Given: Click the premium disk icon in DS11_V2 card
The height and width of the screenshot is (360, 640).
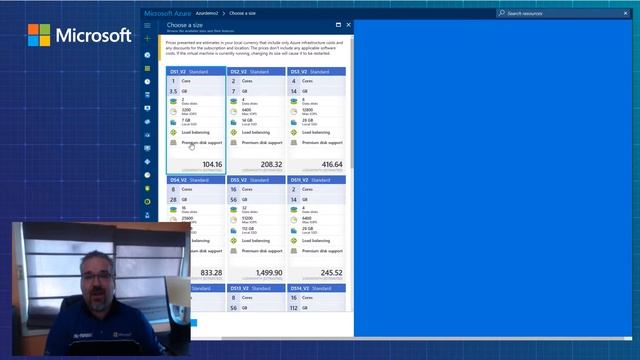Looking at the screenshot, I should pyautogui.click(x=294, y=251).
